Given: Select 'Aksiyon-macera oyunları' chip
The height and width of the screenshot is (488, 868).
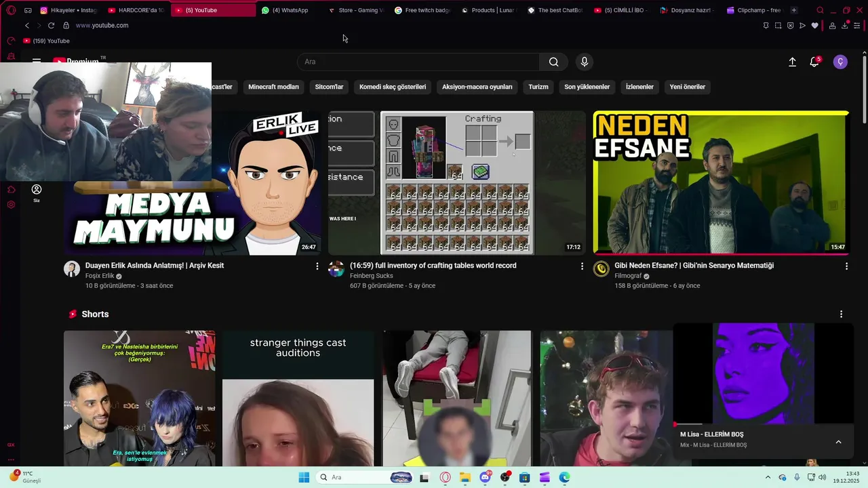Looking at the screenshot, I should click(477, 87).
